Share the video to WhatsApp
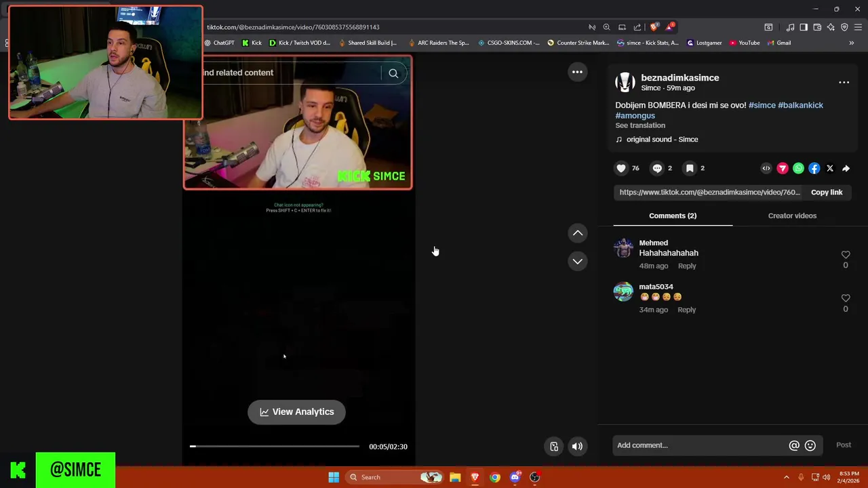Viewport: 868px width, 488px height. click(x=798, y=168)
